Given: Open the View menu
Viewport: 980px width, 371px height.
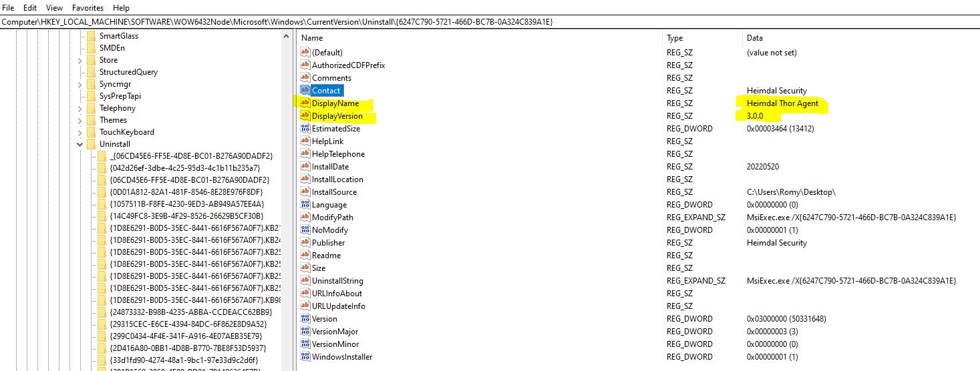Looking at the screenshot, I should click(55, 8).
